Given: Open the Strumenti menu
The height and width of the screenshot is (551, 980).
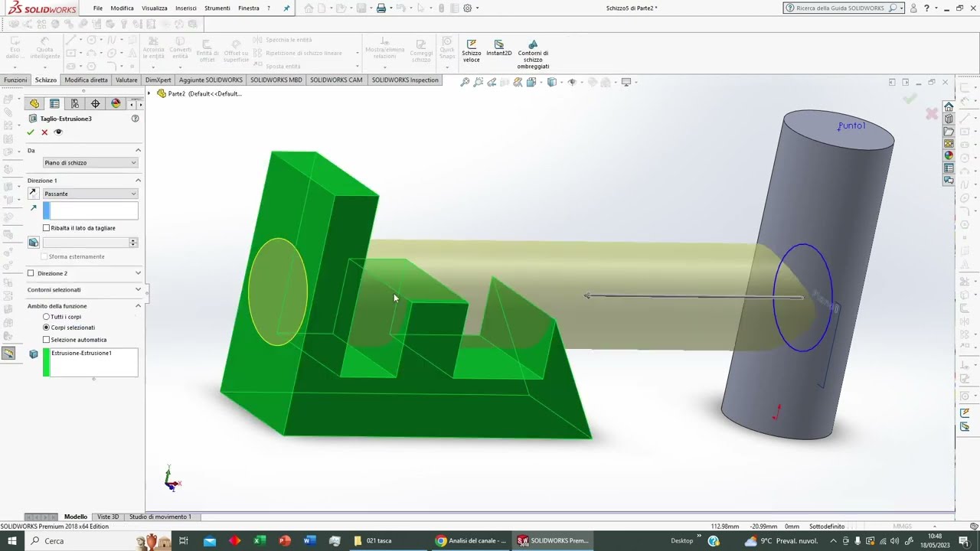Looking at the screenshot, I should pyautogui.click(x=217, y=8).
